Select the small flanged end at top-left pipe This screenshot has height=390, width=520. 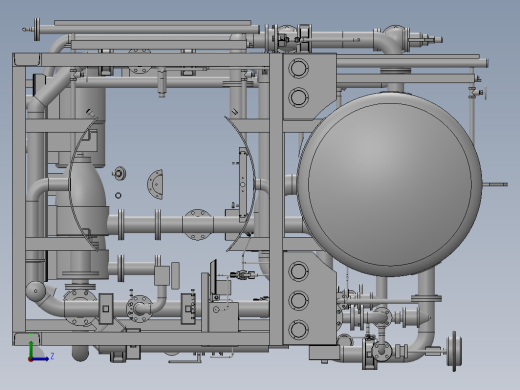(x=37, y=29)
